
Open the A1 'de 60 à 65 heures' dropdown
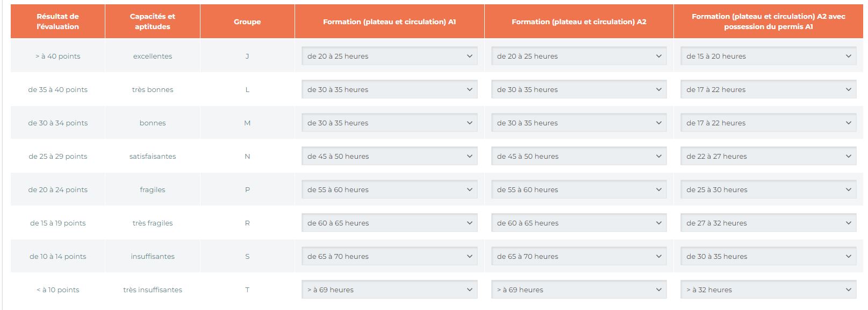point(389,223)
